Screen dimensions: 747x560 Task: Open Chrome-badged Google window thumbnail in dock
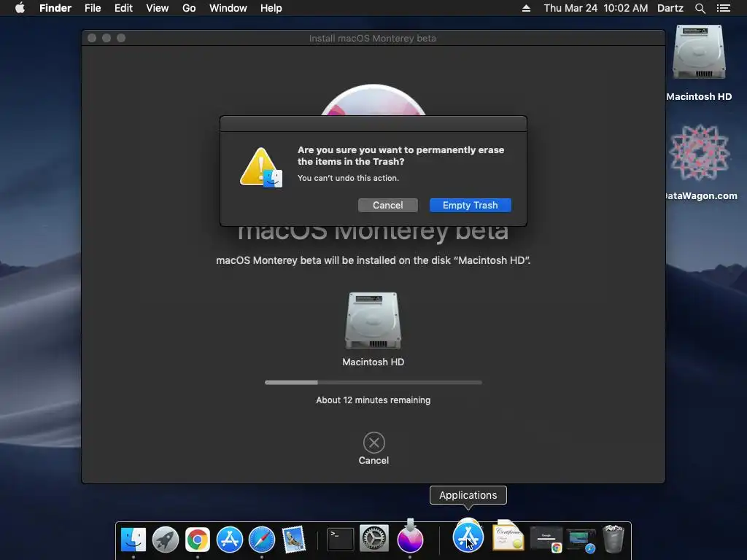coord(546,539)
